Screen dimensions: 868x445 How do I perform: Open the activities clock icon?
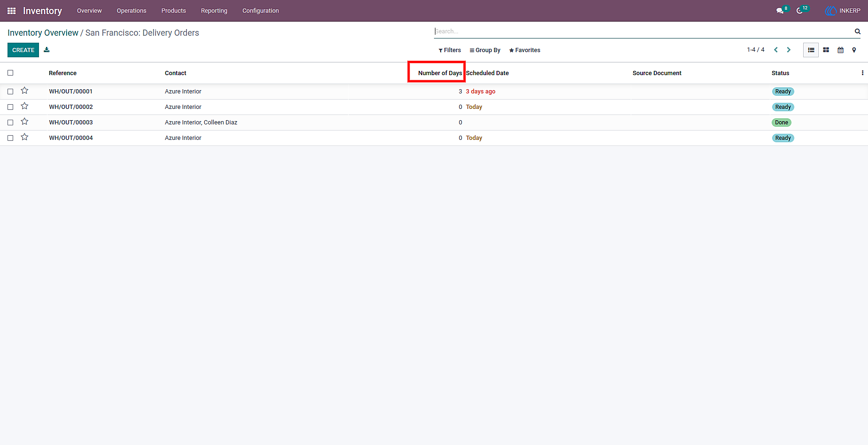point(799,11)
